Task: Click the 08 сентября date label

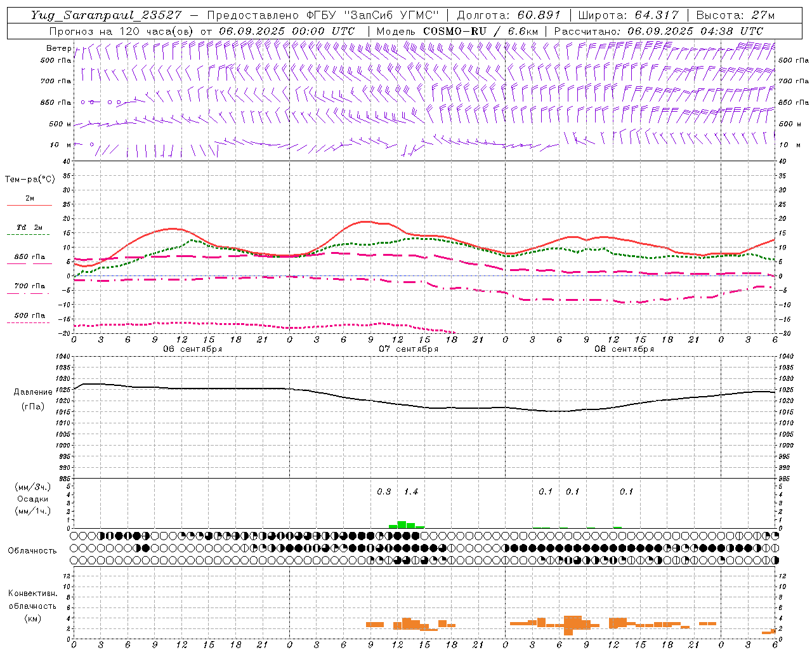Action: [x=624, y=349]
